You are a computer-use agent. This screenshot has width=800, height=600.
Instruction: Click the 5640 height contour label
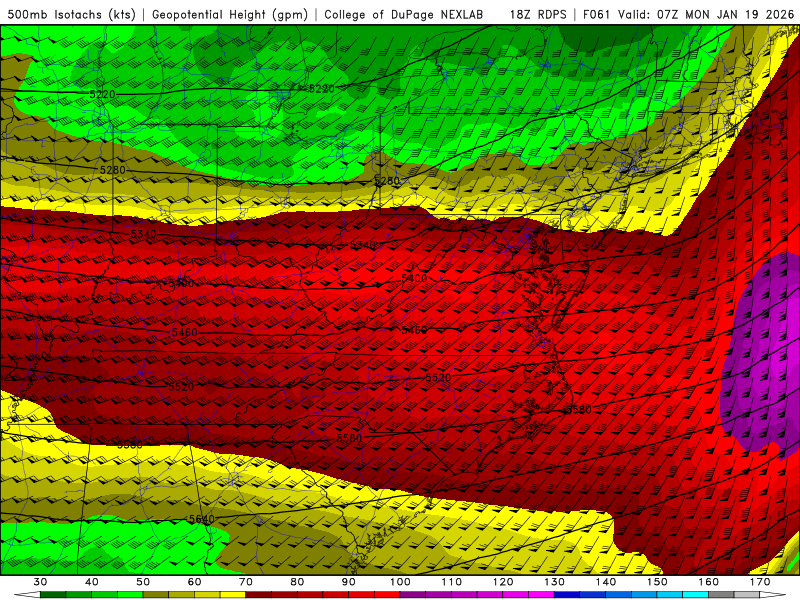pyautogui.click(x=202, y=519)
